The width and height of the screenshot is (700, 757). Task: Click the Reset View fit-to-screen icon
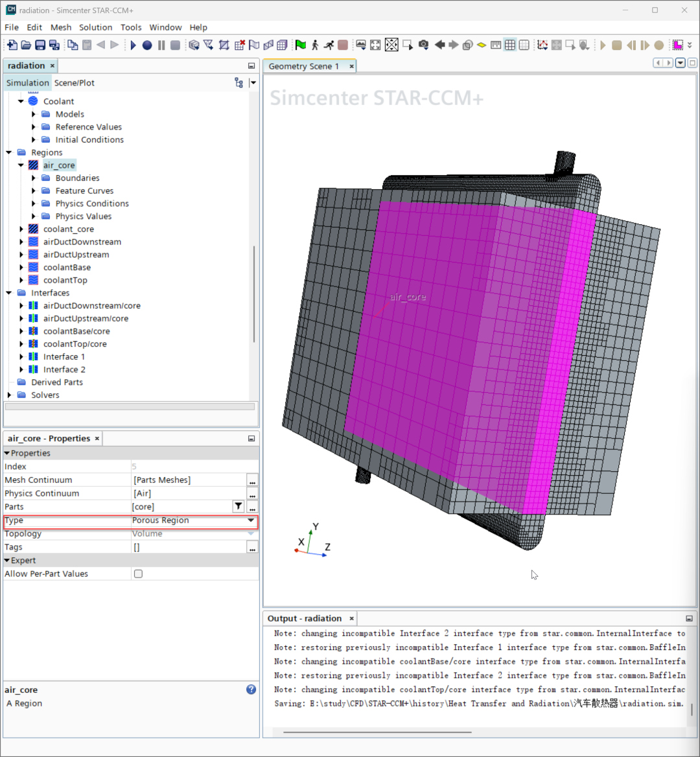pos(375,45)
